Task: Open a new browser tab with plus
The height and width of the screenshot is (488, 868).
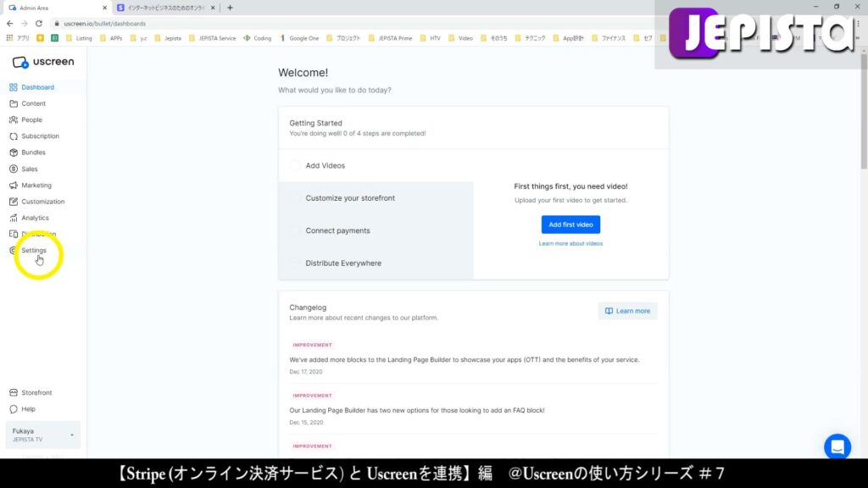Action: 230,8
